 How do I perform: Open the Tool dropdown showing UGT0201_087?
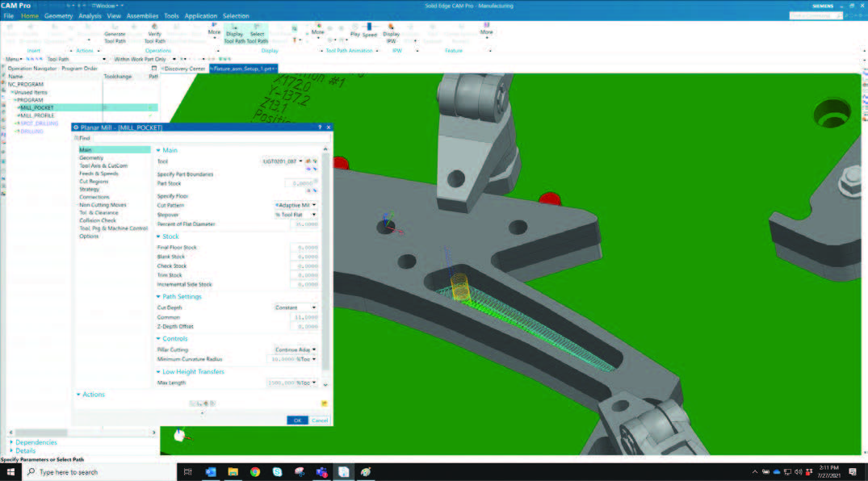click(x=300, y=161)
